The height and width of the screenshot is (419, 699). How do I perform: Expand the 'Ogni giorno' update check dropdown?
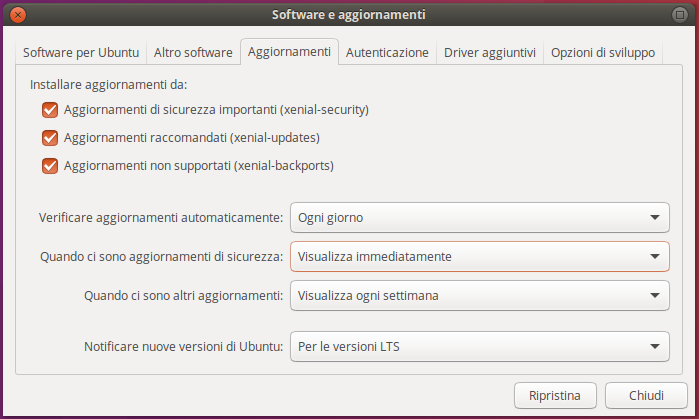[x=479, y=216]
